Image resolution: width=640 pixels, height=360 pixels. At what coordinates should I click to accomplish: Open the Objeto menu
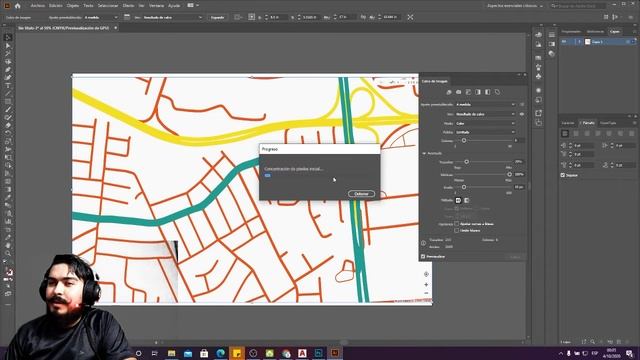tap(73, 6)
